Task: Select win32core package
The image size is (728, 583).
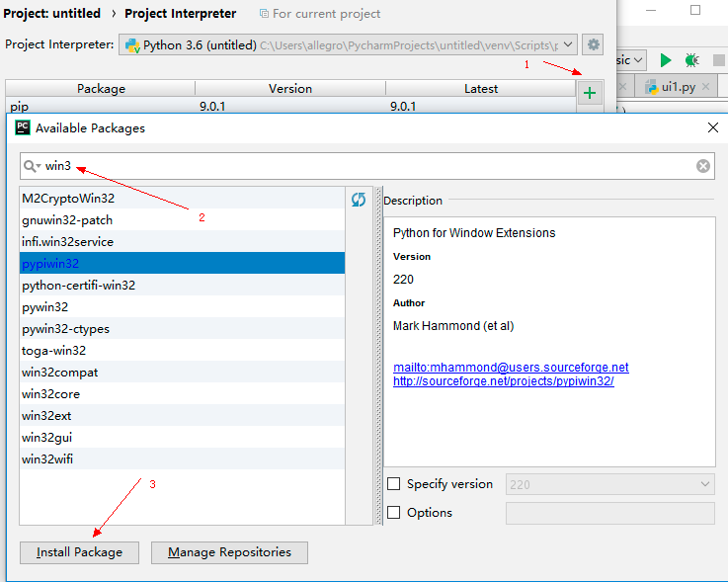Action: pyautogui.click(x=182, y=394)
